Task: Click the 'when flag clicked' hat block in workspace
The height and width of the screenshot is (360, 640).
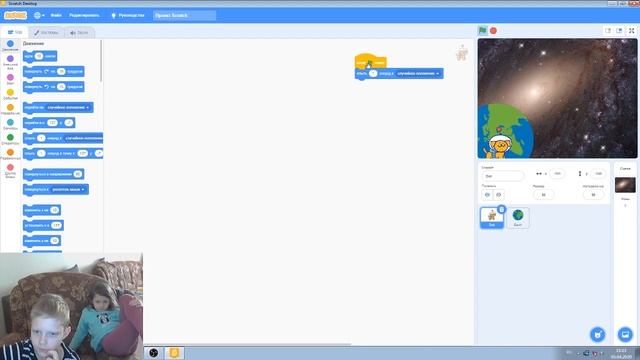Action: click(370, 61)
